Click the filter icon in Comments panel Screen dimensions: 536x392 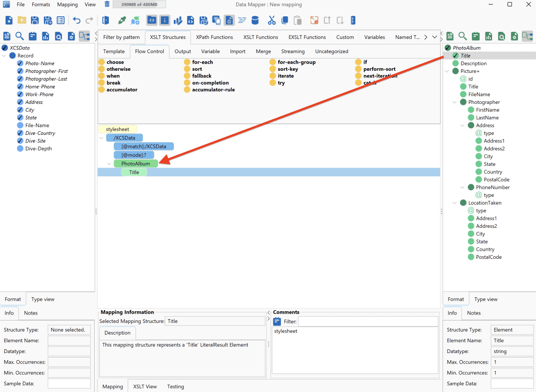(277, 322)
